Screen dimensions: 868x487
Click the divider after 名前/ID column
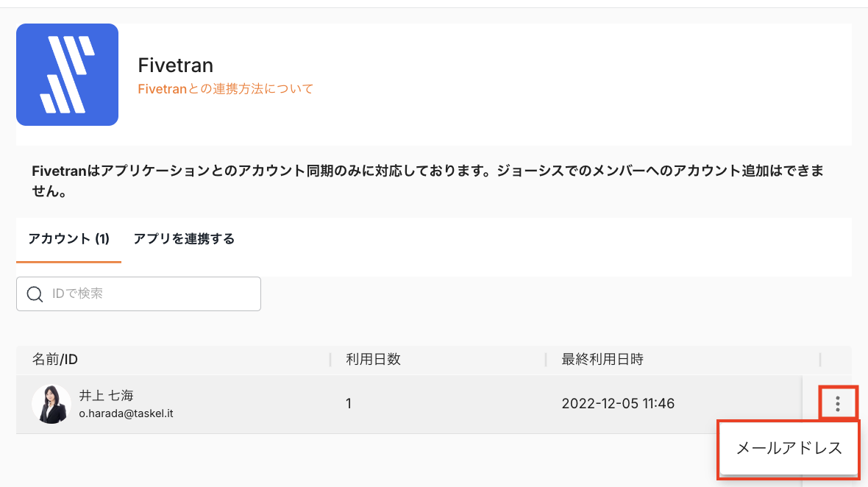pyautogui.click(x=330, y=360)
